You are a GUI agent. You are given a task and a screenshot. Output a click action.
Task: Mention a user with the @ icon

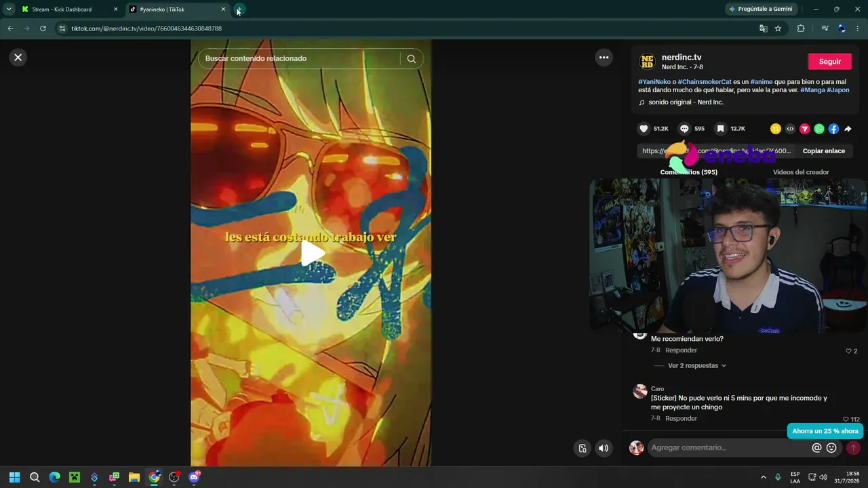(x=816, y=448)
